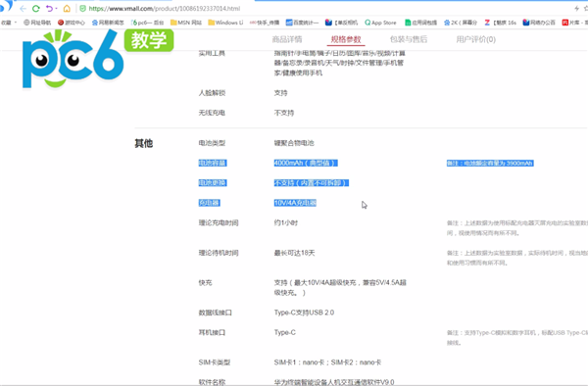Open the 应用词包 bookmark
The height and width of the screenshot is (386, 588).
pyautogui.click(x=420, y=23)
